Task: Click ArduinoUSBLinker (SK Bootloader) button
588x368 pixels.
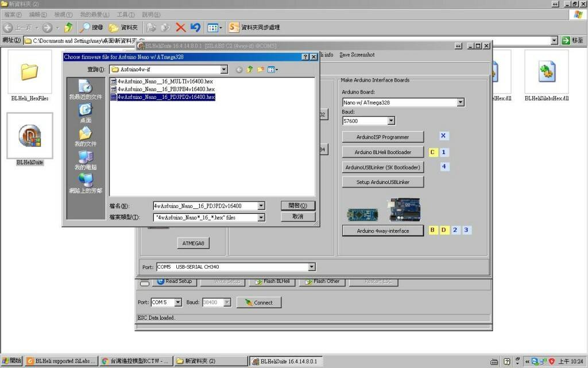Action: [383, 167]
